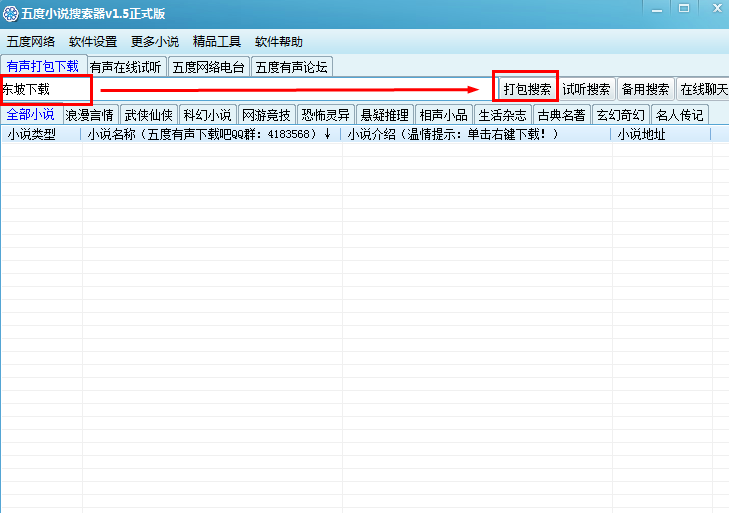Screen dimensions: 729x513
Task: Switch to the 有声打包下载 tab
Action: point(43,66)
